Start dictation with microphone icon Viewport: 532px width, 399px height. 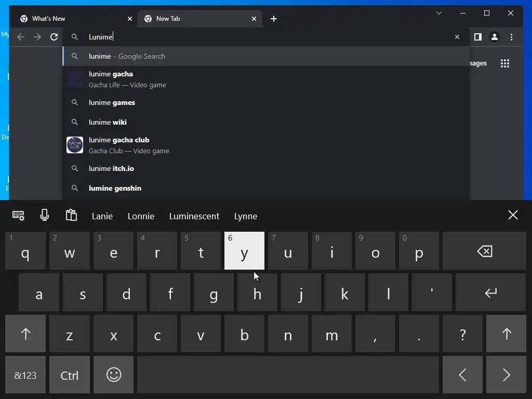(45, 215)
